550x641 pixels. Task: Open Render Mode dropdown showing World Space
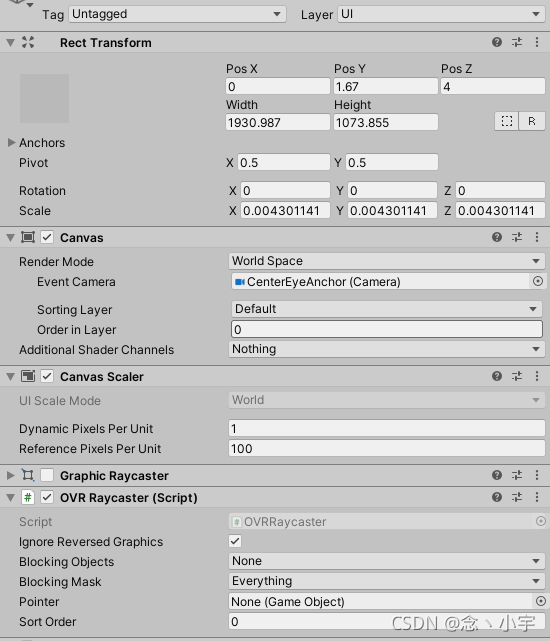pos(387,261)
